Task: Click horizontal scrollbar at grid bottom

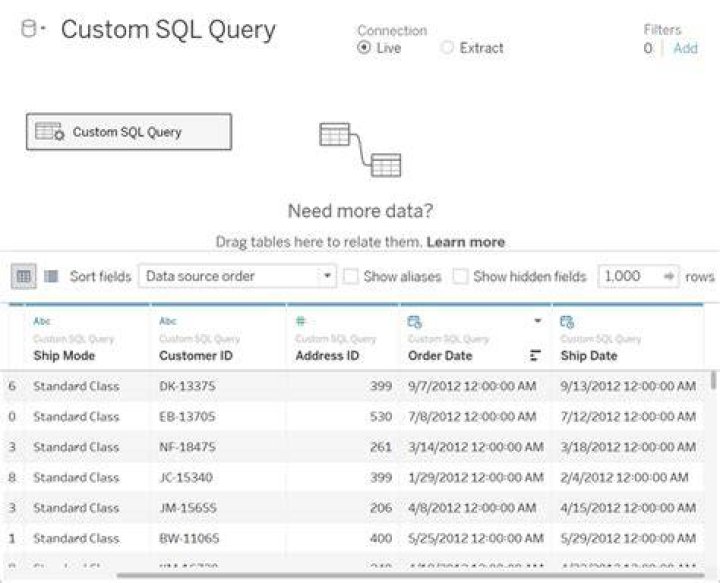Action: tap(411, 575)
